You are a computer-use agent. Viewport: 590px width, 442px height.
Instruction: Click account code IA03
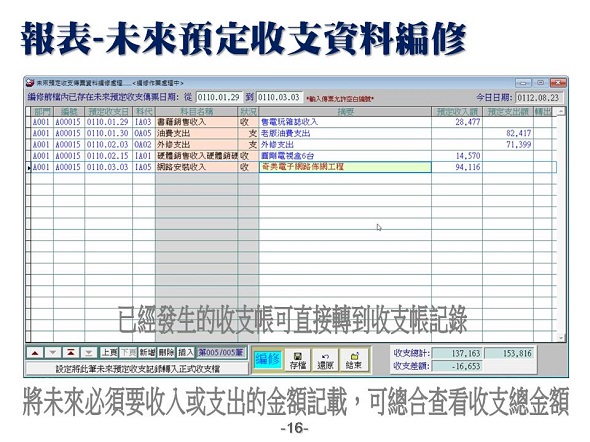143,122
